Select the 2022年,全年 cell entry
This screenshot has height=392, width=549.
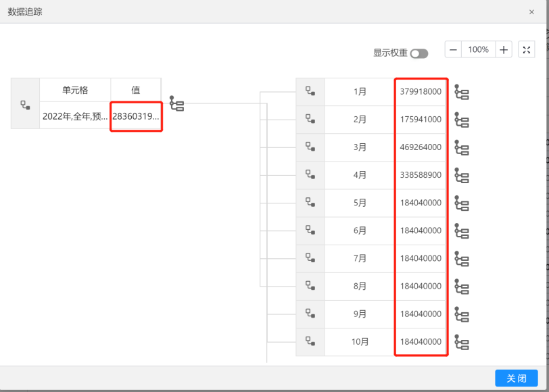coord(75,116)
